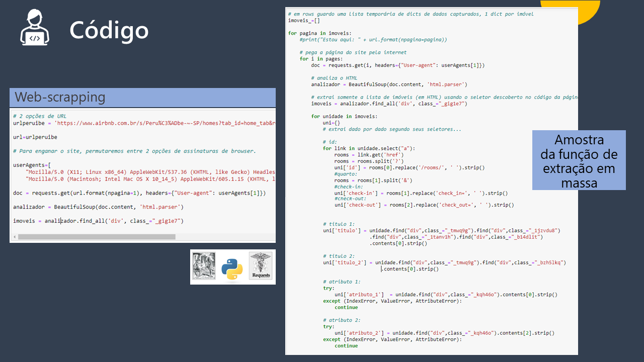Click the "uni['id'] = rooms[0].replace" line
644x362 pixels.
click(410, 167)
